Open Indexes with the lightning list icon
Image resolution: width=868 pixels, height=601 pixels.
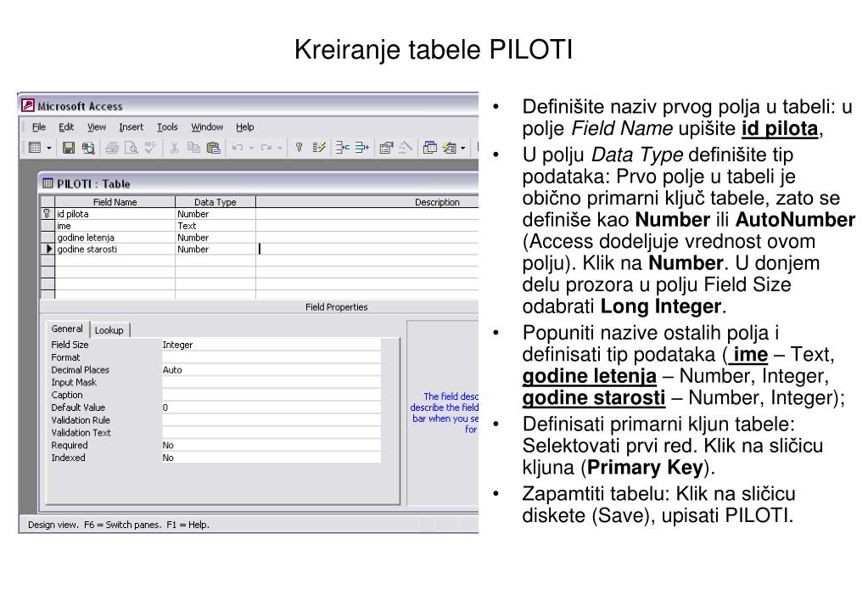click(319, 148)
